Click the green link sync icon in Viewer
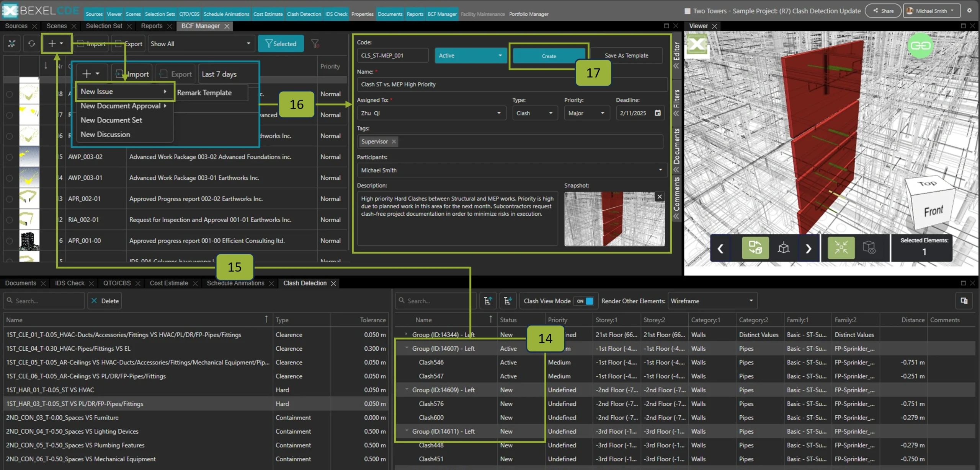This screenshot has height=470, width=980. coord(920,46)
